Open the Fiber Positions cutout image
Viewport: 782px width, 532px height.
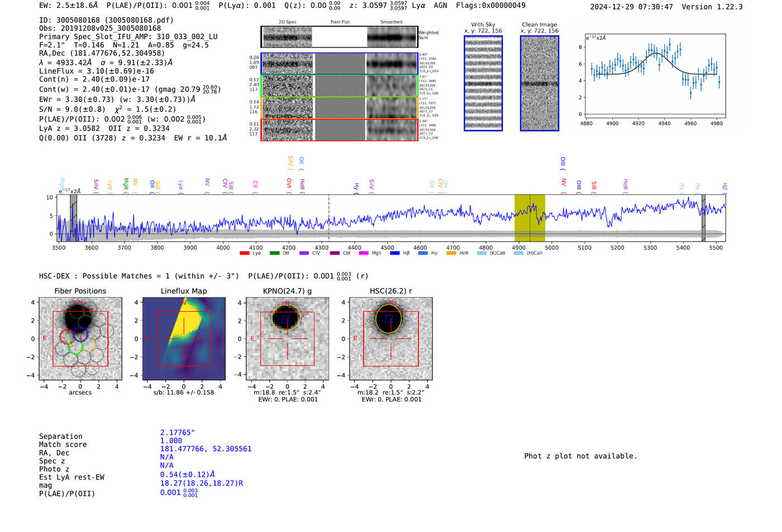pyautogui.click(x=80, y=339)
